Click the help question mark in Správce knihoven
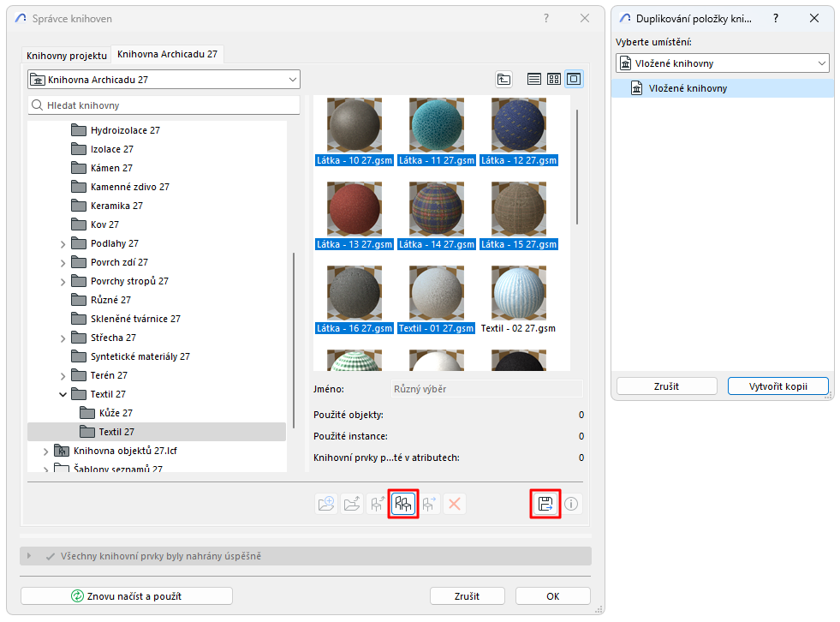 click(x=546, y=18)
